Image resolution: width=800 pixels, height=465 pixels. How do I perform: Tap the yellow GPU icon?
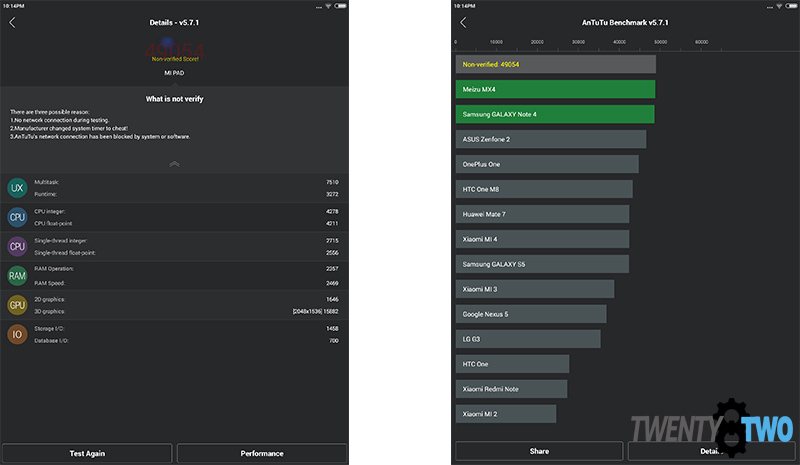tap(17, 305)
